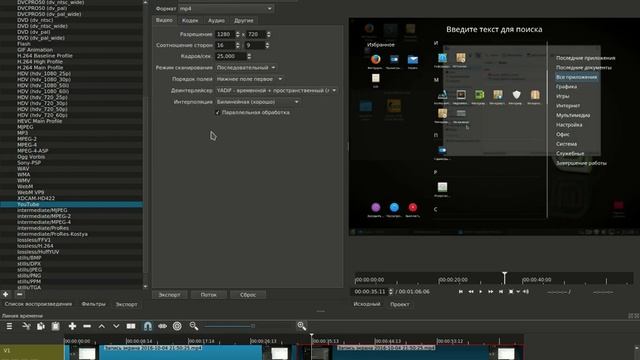The width and height of the screenshot is (640, 360).
Task: Click the timeline zoom out magnifier
Action: 194,326
